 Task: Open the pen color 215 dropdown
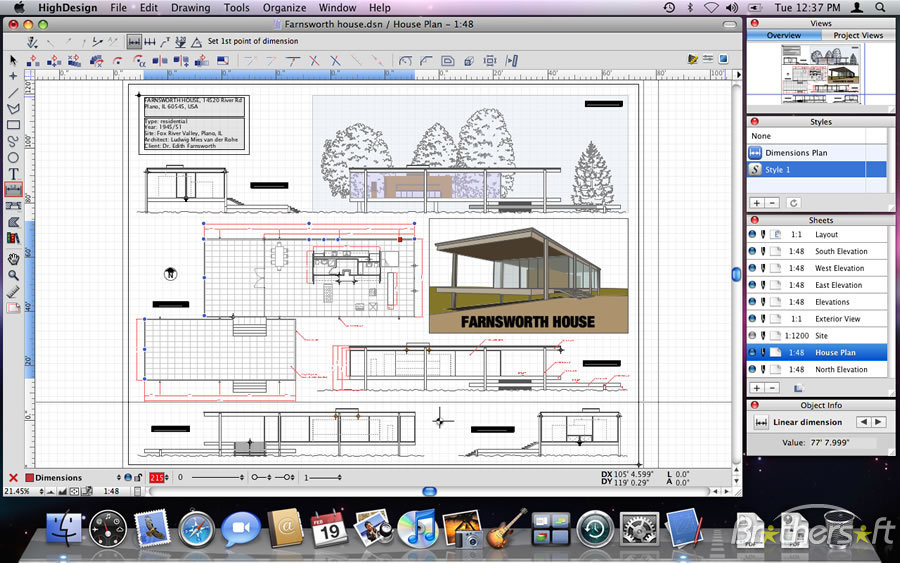[x=168, y=477]
